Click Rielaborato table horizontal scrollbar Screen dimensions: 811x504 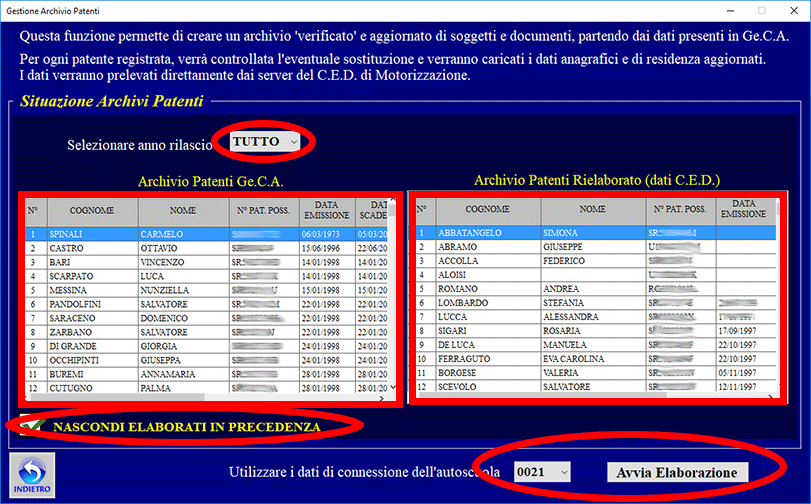(595, 396)
